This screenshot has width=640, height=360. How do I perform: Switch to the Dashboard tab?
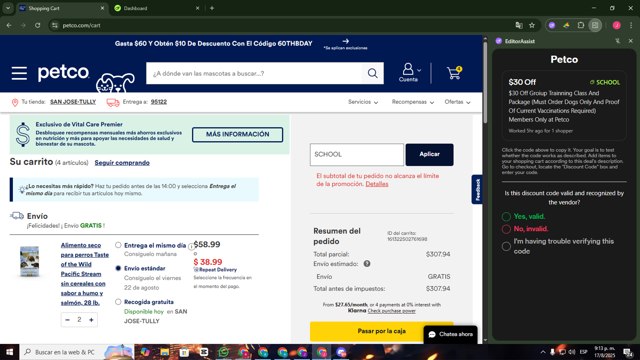pos(156,8)
